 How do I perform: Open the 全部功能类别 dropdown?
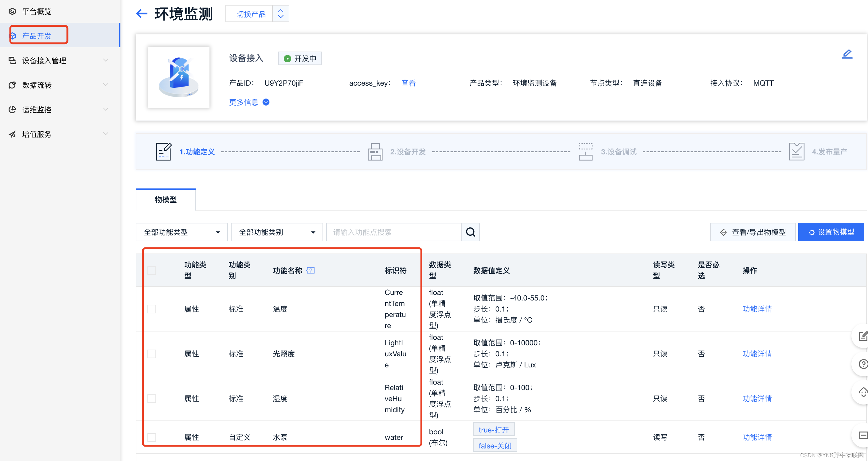click(x=277, y=232)
